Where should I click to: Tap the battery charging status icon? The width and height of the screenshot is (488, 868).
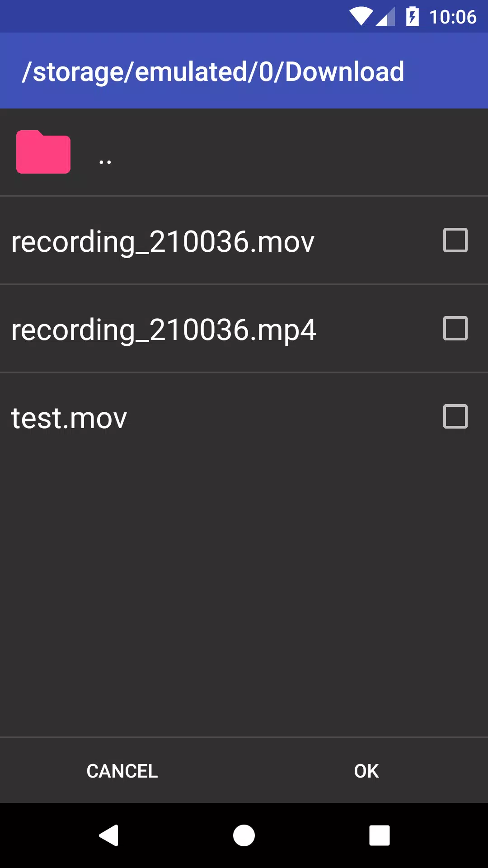click(x=412, y=17)
